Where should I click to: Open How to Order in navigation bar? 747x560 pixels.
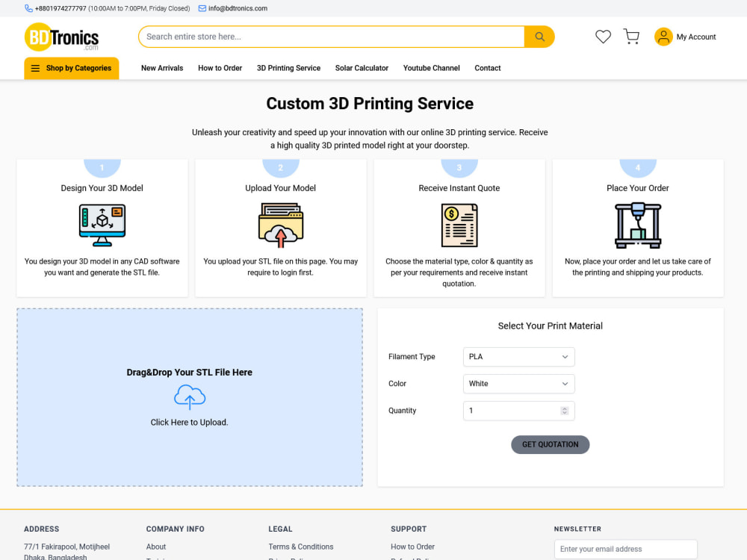(220, 68)
